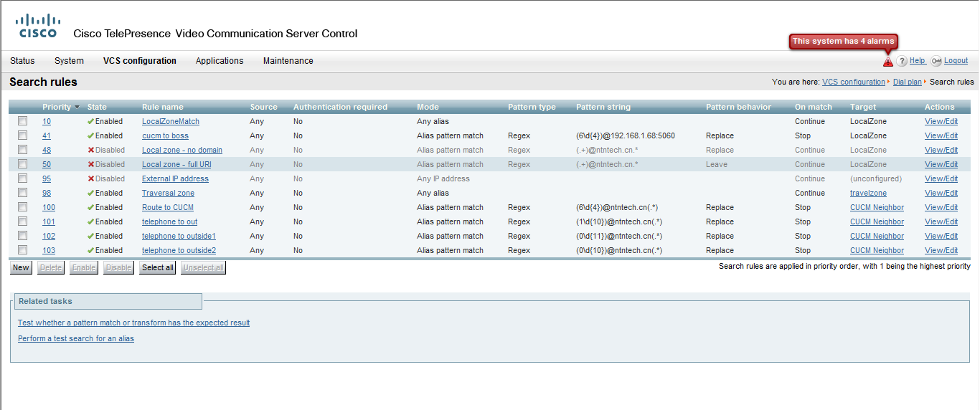
Task: Tick the checkbox for telephone to outside2
Action: [23, 250]
